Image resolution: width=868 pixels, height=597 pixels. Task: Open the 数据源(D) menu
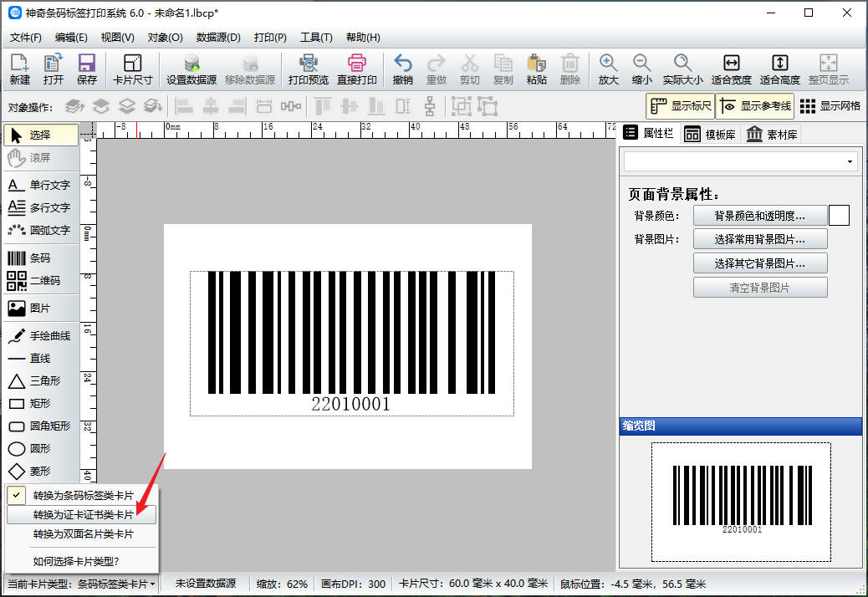[x=218, y=38]
